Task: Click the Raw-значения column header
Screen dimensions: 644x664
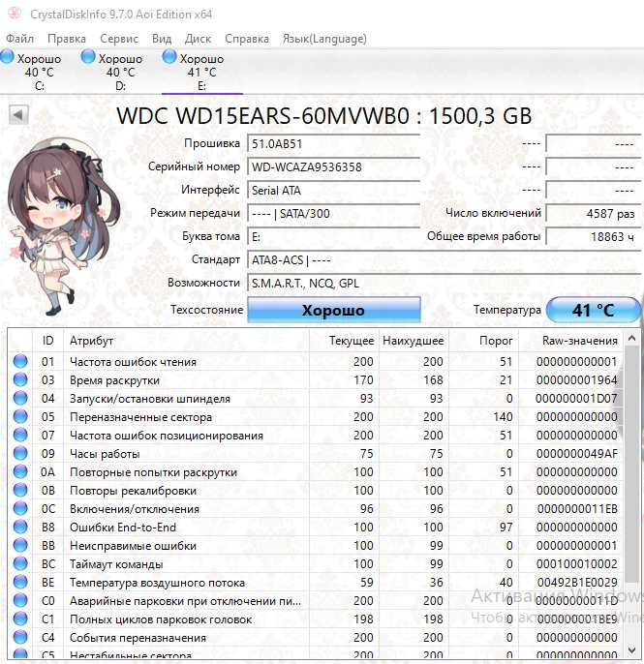Action: pos(570,341)
